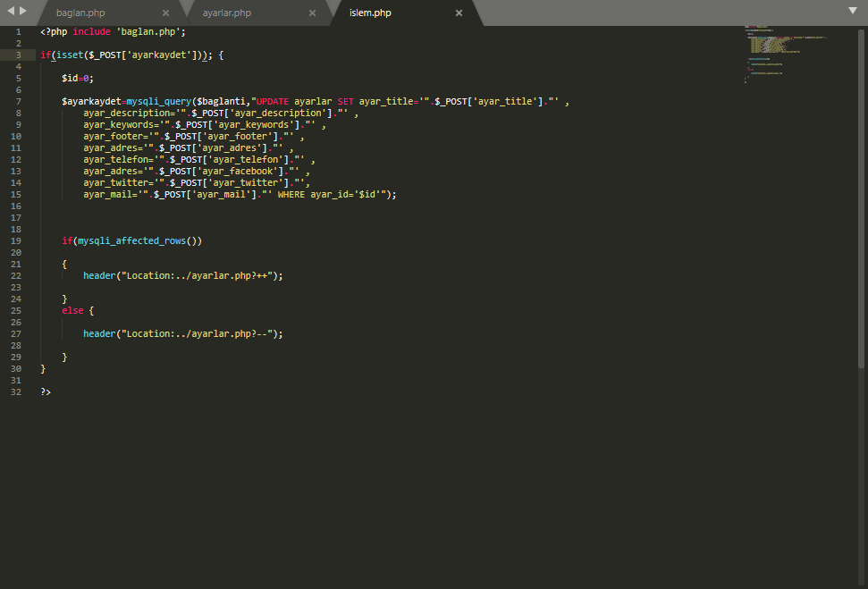The height and width of the screenshot is (589, 868).
Task: Click the vertical scrollbar handle
Action: [861, 198]
